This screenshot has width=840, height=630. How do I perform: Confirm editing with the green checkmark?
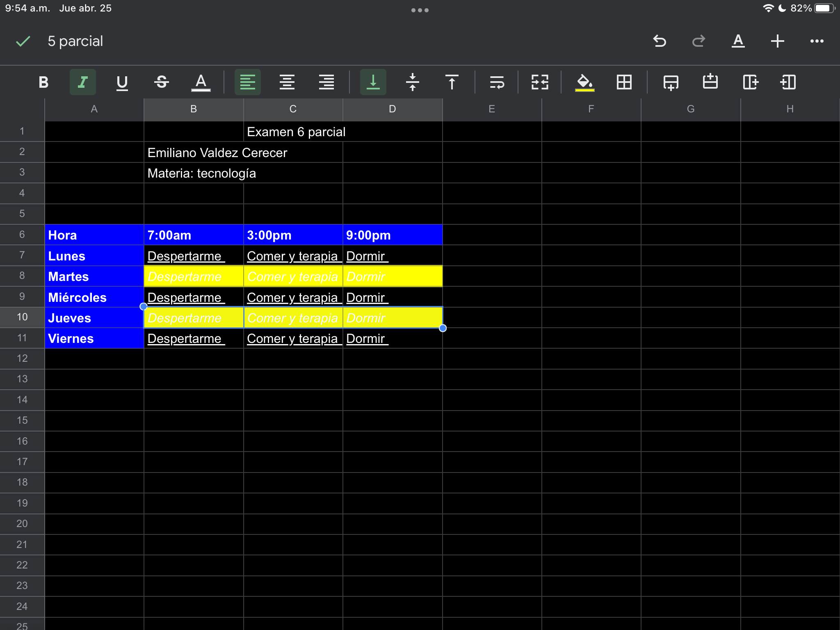coord(23,41)
